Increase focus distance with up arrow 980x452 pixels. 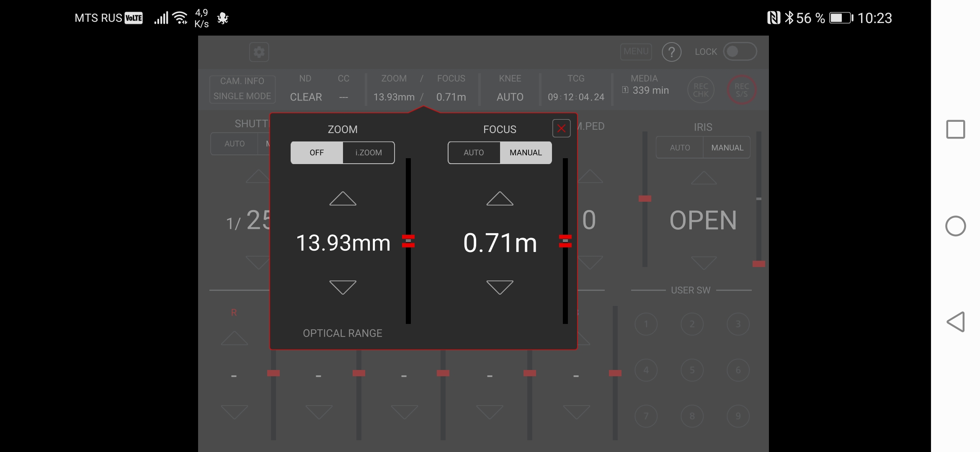pyautogui.click(x=500, y=199)
